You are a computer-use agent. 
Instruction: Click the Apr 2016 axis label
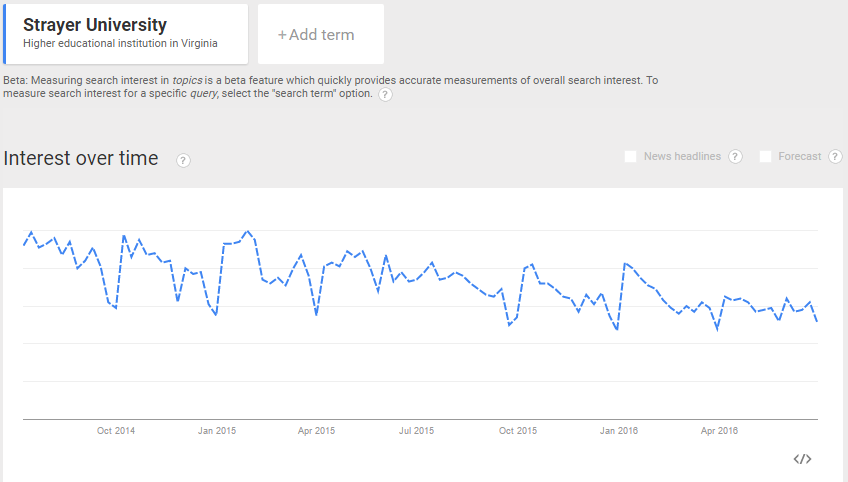719,431
